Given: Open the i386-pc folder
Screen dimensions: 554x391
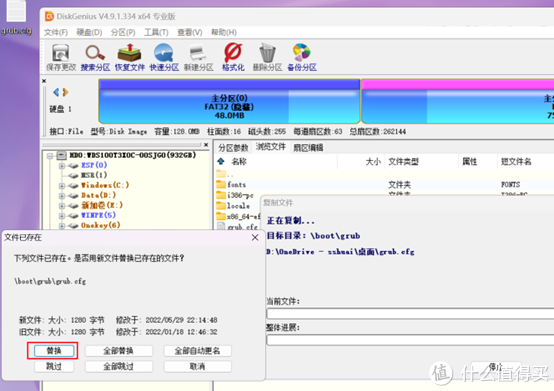Looking at the screenshot, I should pos(235,195).
